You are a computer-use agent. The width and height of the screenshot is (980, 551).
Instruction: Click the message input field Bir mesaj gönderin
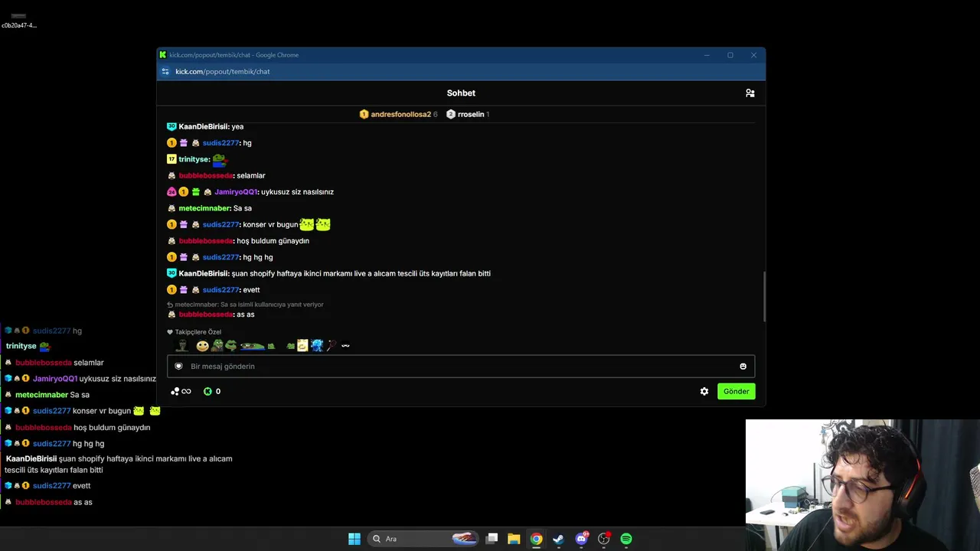click(x=461, y=366)
